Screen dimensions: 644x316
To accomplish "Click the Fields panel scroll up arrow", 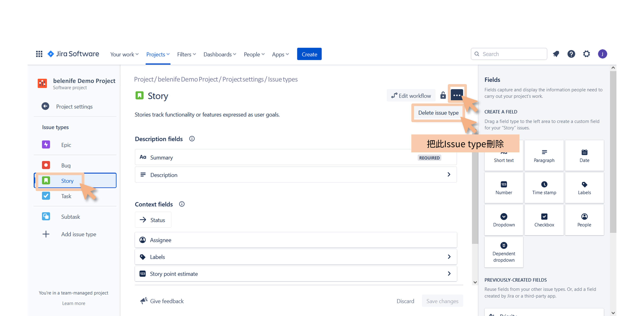I will (613, 68).
